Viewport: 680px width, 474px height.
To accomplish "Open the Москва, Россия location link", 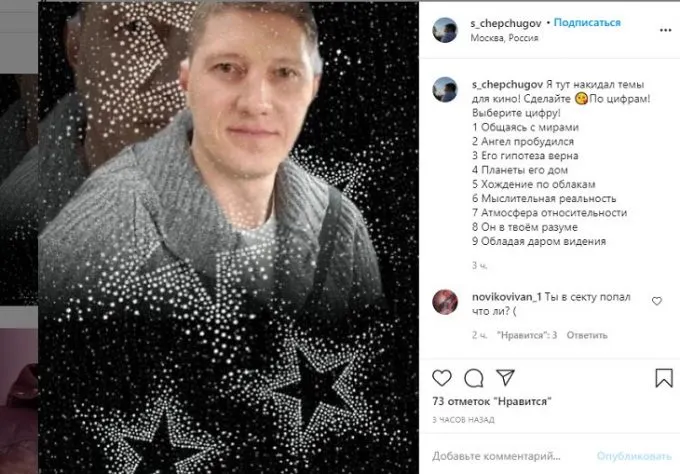I will coord(504,38).
